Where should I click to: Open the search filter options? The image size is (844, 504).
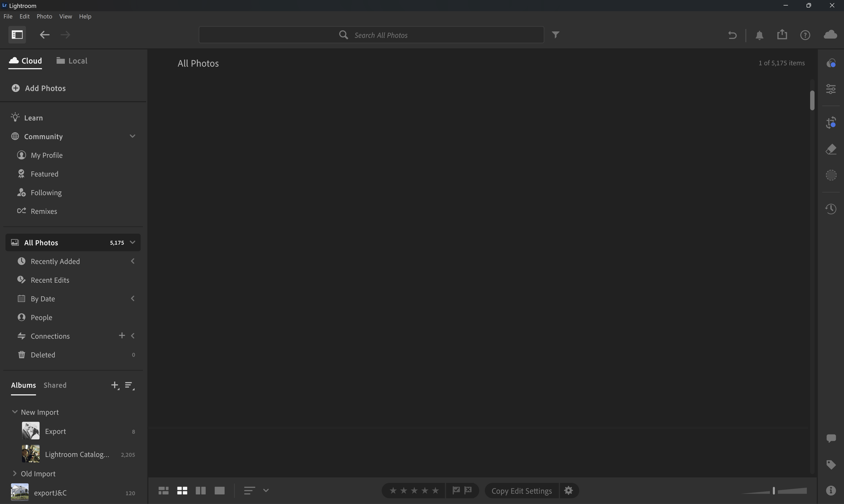[556, 34]
